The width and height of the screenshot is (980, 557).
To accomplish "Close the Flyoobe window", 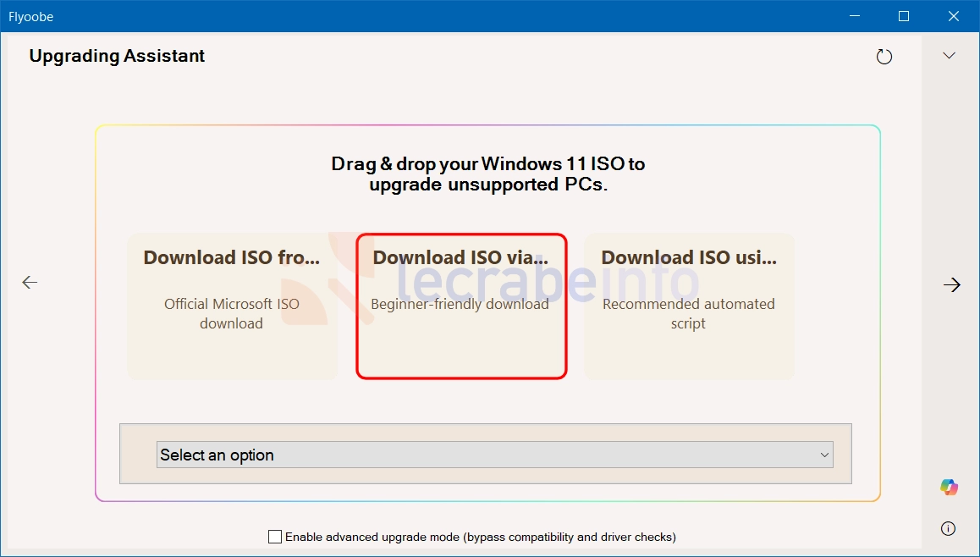I will click(954, 16).
